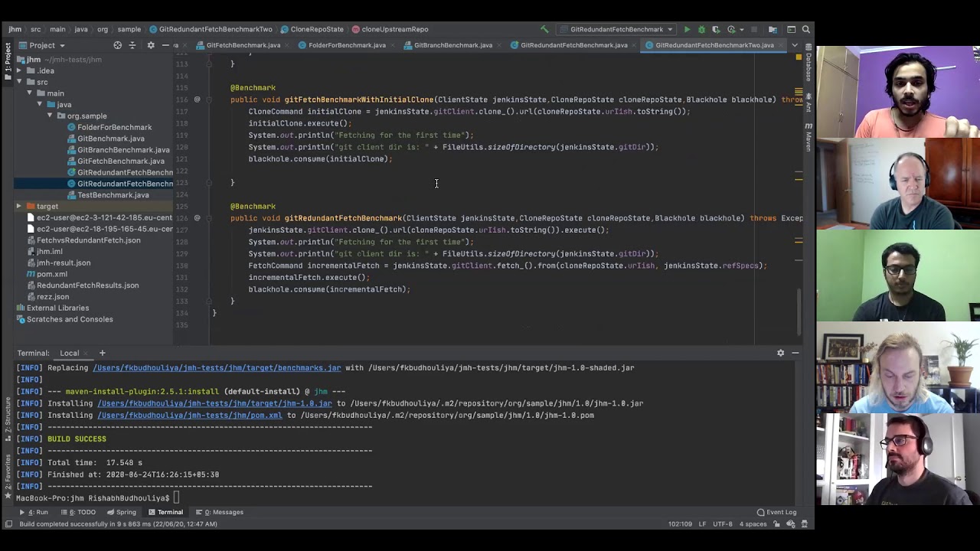The height and width of the screenshot is (551, 980).
Task: Open pom.xml from the project tree
Action: [52, 274]
